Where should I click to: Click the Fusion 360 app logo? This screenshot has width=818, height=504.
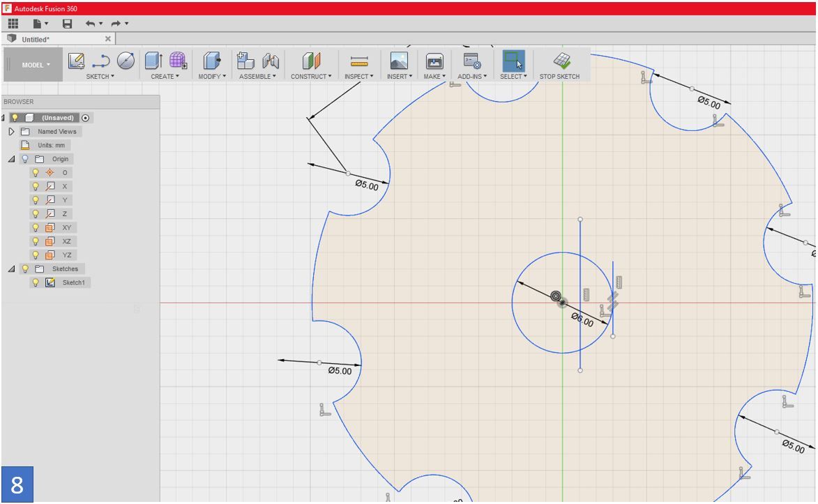[7, 8]
